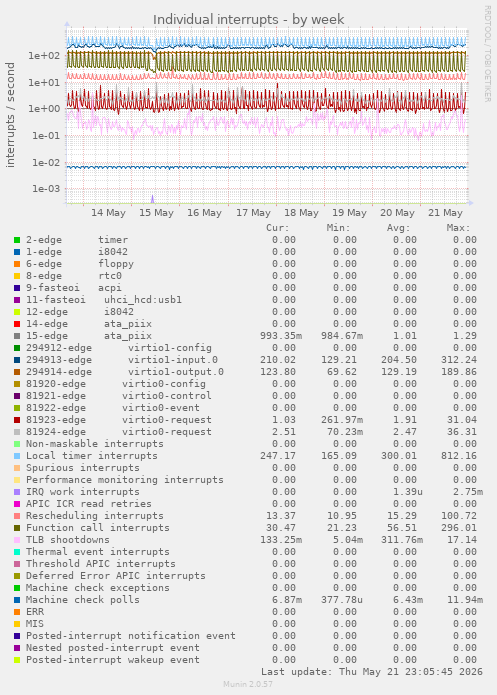The height and width of the screenshot is (695, 497).
Task: Click the Individual interrupts - by week title
Action: point(248,20)
